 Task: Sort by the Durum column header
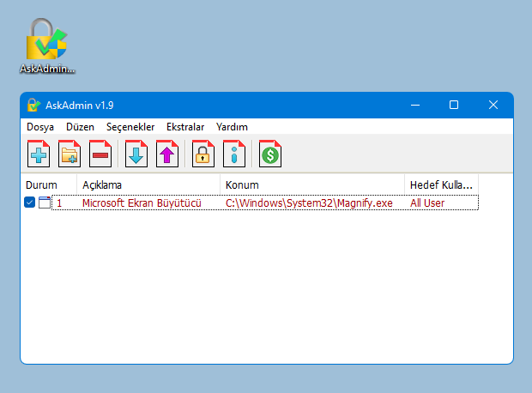(x=49, y=185)
